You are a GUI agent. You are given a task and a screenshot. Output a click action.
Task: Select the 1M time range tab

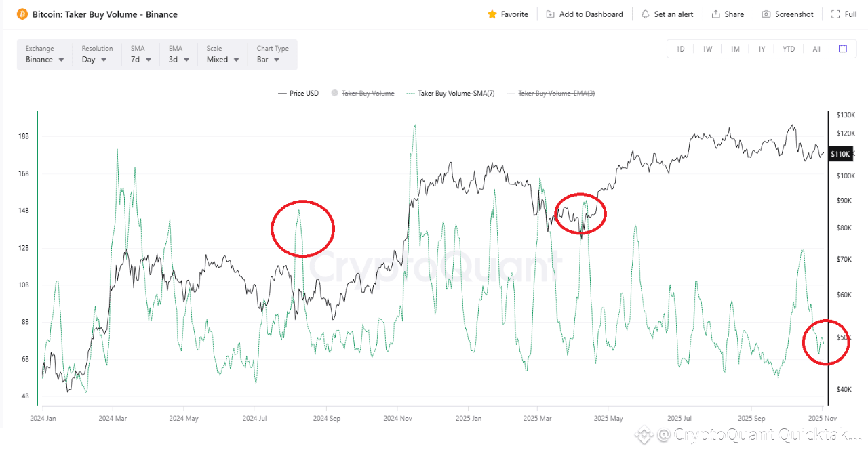click(x=735, y=49)
